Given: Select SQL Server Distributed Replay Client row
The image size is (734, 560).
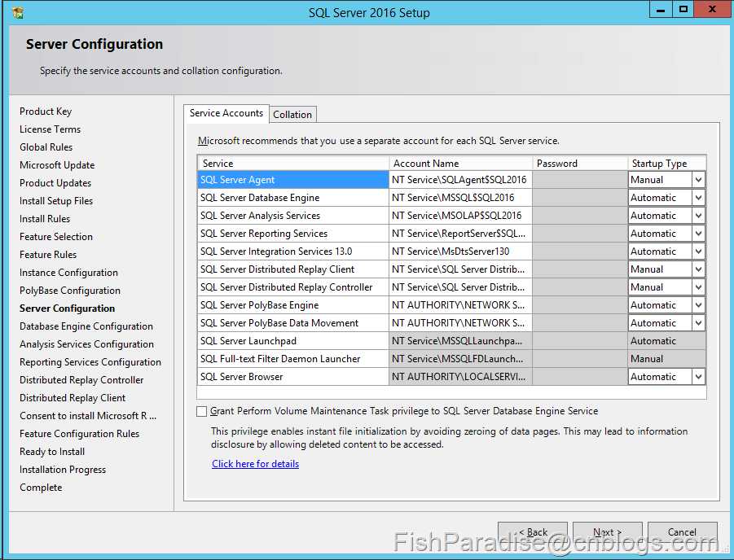Looking at the screenshot, I should coord(293,269).
